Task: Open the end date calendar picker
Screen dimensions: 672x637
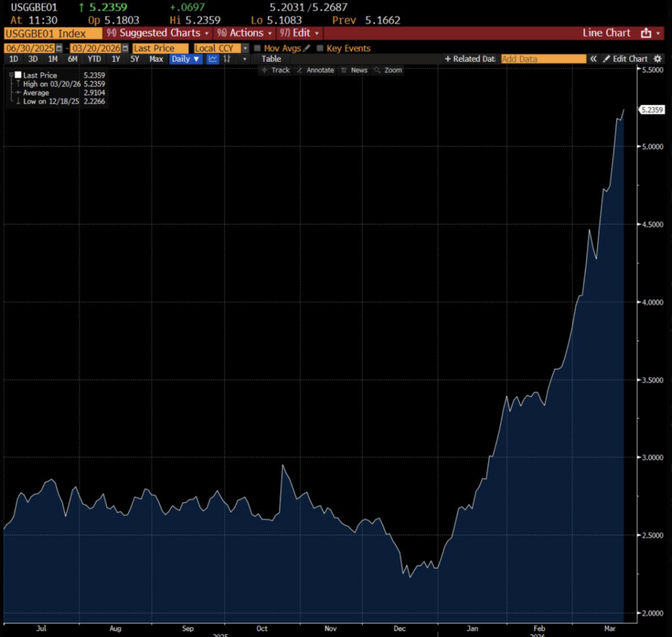Action: 125,48
